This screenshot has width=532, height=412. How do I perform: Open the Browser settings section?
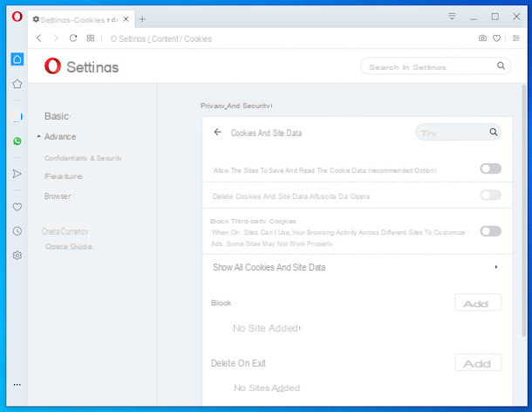click(x=58, y=196)
